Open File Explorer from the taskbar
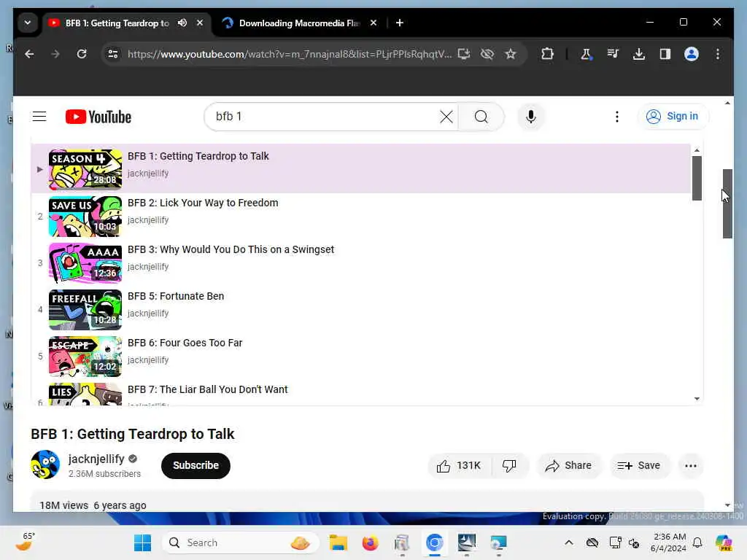This screenshot has height=560, width=747. tap(338, 542)
